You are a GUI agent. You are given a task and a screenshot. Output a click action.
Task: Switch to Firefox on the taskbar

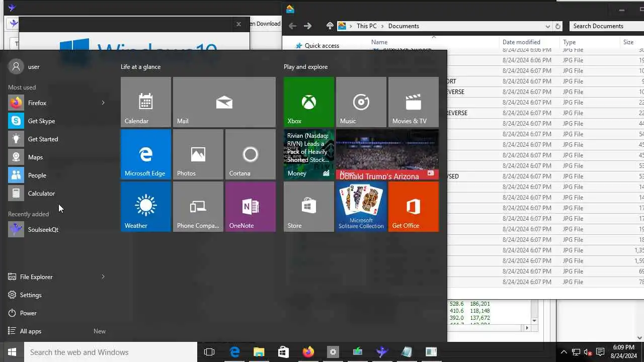308,352
